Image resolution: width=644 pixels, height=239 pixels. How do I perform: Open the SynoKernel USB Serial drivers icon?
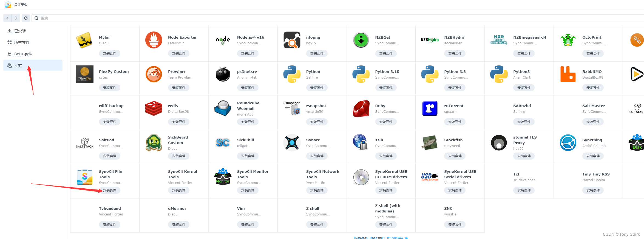pos(430,177)
